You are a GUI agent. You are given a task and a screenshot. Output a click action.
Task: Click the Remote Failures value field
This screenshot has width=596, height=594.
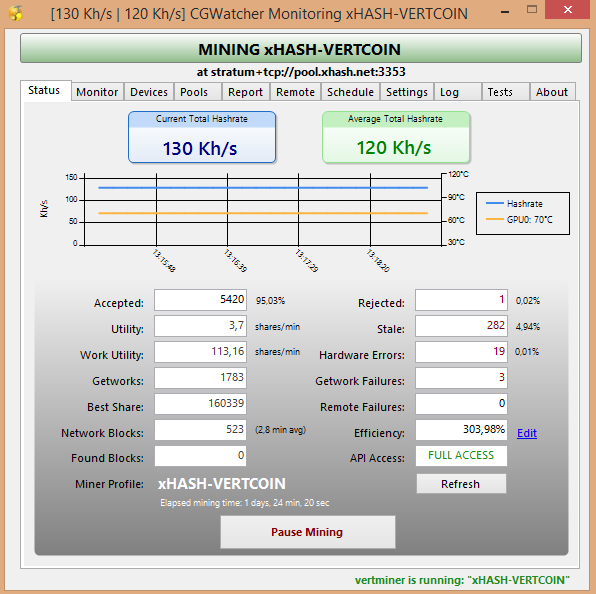click(x=461, y=404)
